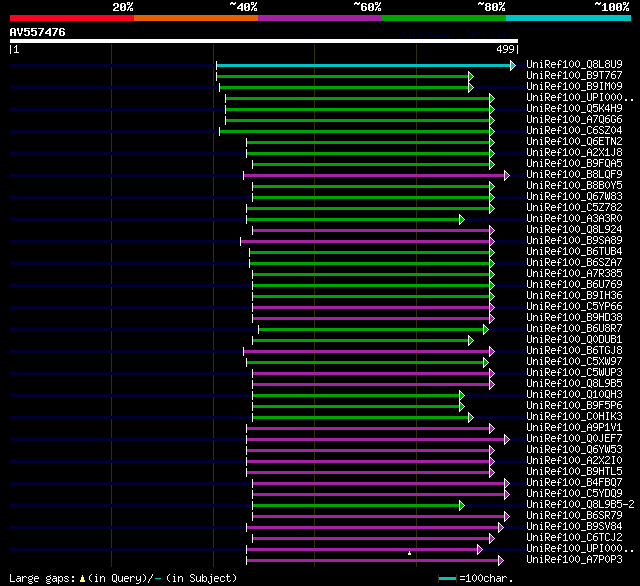Select hit label UniRef100_B8B0Y5
Screen dimensions: 640x586
(x=574, y=186)
